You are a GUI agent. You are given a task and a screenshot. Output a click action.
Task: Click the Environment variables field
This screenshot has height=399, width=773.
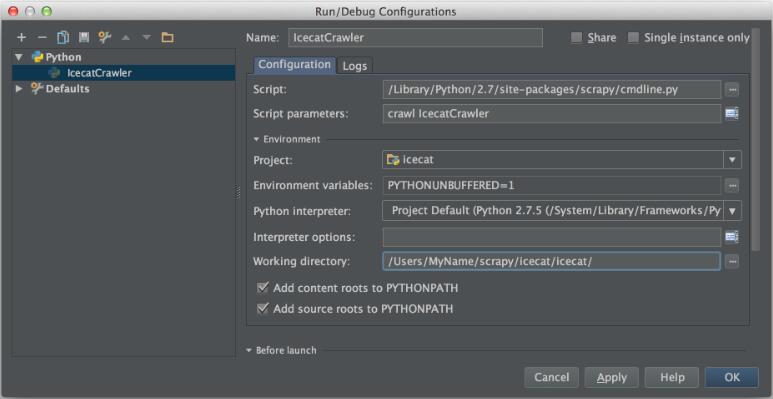coord(552,185)
